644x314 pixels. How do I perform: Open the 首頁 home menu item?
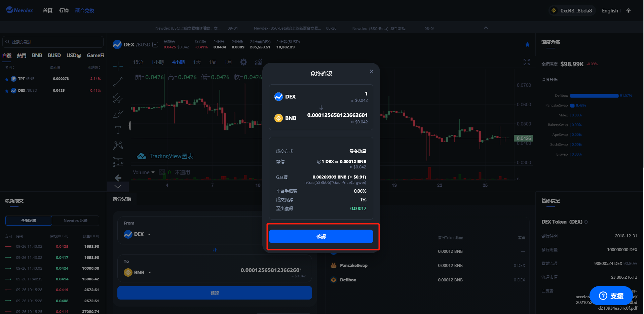click(48, 11)
